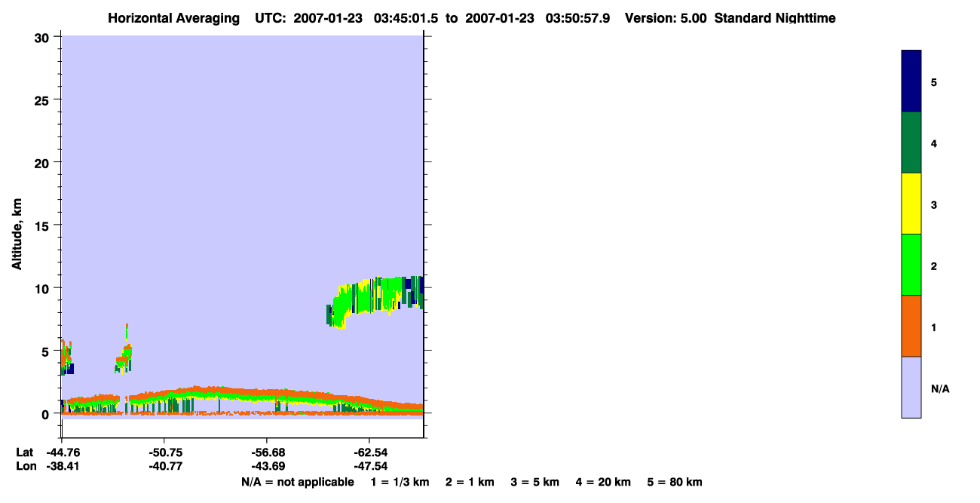This screenshot has width=980, height=503.
Task: Click the altitude tick label 20
Action: [44, 162]
